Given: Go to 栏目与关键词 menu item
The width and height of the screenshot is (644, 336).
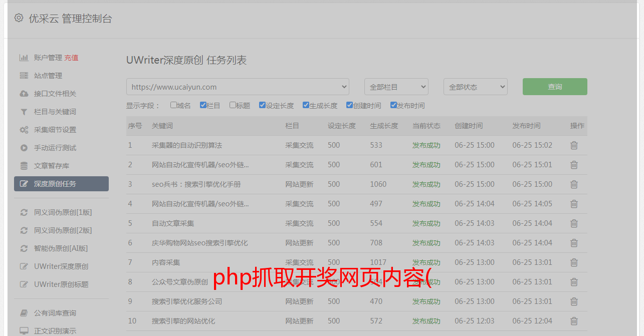Looking at the screenshot, I should click(55, 112).
